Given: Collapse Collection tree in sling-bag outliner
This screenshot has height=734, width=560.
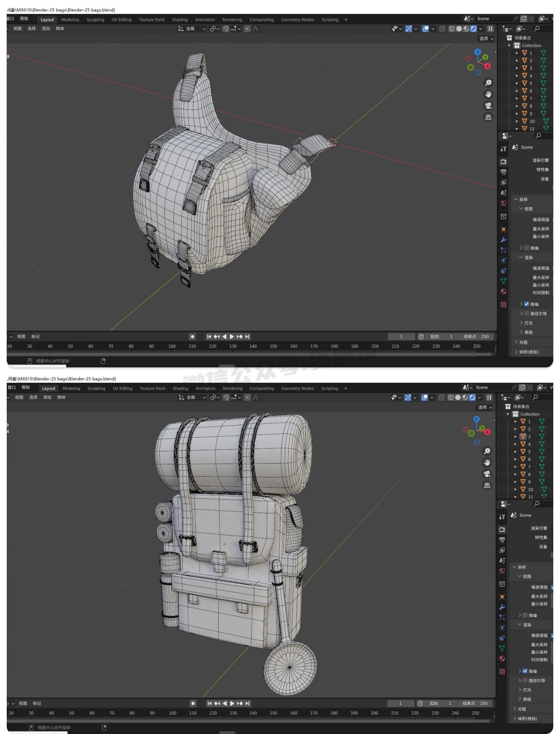Looking at the screenshot, I should coord(509,46).
